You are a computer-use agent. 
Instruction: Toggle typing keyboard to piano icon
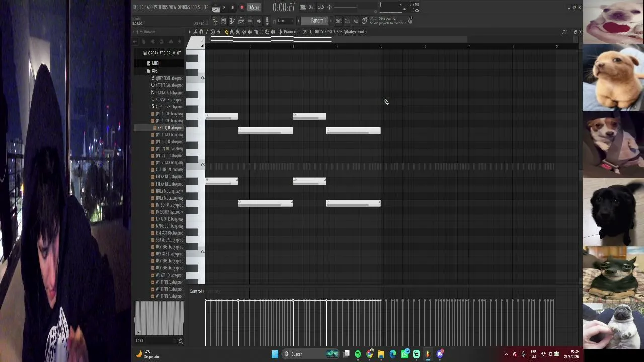[x=320, y=7]
